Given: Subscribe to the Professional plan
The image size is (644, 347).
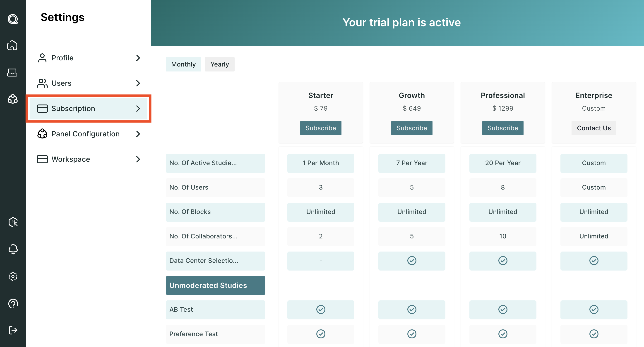Looking at the screenshot, I should 502,128.
